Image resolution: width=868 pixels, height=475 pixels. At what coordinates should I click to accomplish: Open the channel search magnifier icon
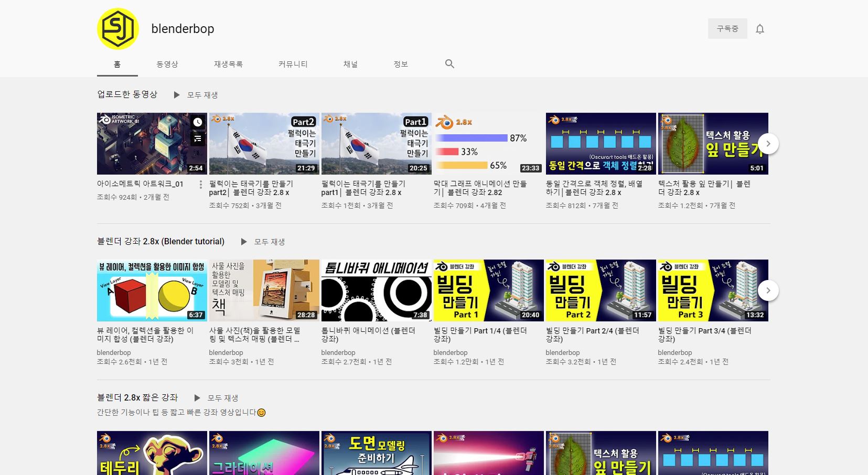coord(449,64)
